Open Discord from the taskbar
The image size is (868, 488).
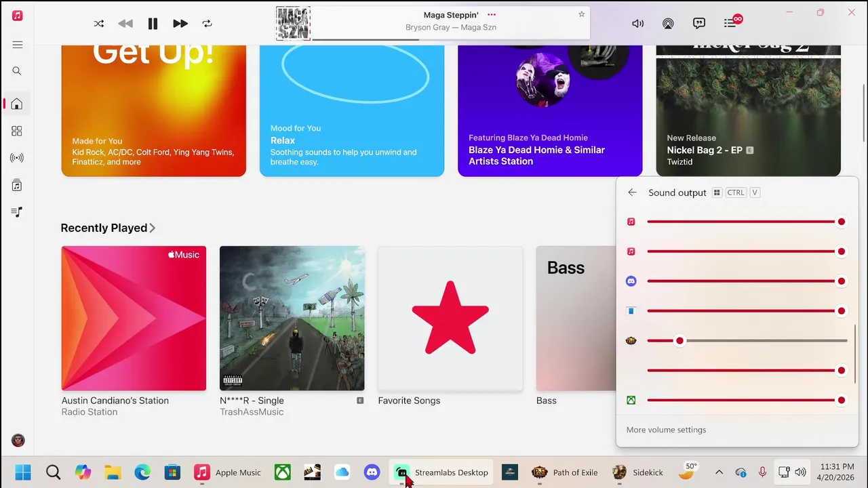[x=372, y=472]
